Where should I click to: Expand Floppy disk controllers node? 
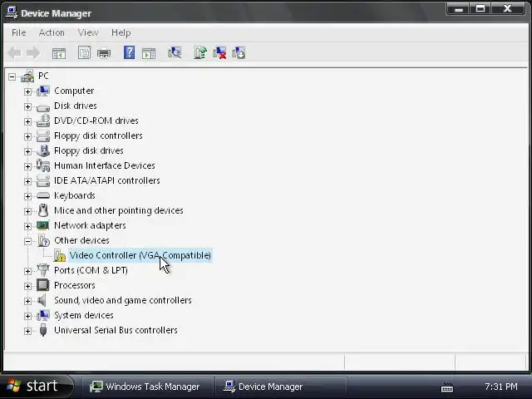[x=27, y=136]
